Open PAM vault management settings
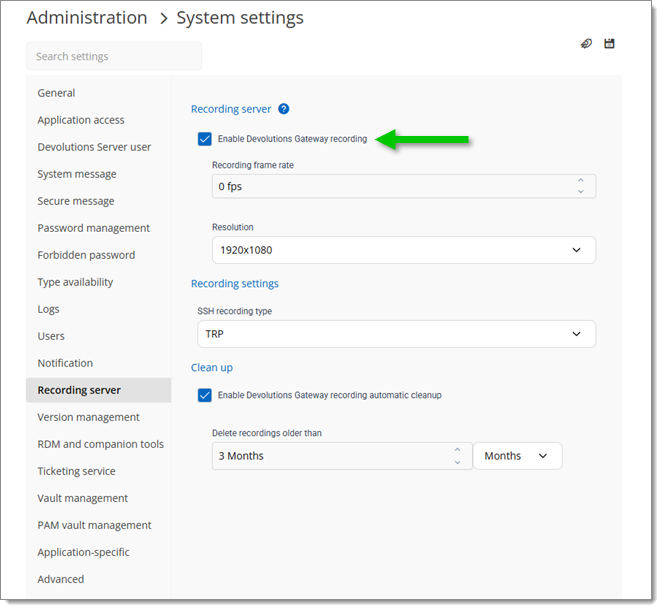This screenshot has width=662, height=610. pyautogui.click(x=98, y=525)
